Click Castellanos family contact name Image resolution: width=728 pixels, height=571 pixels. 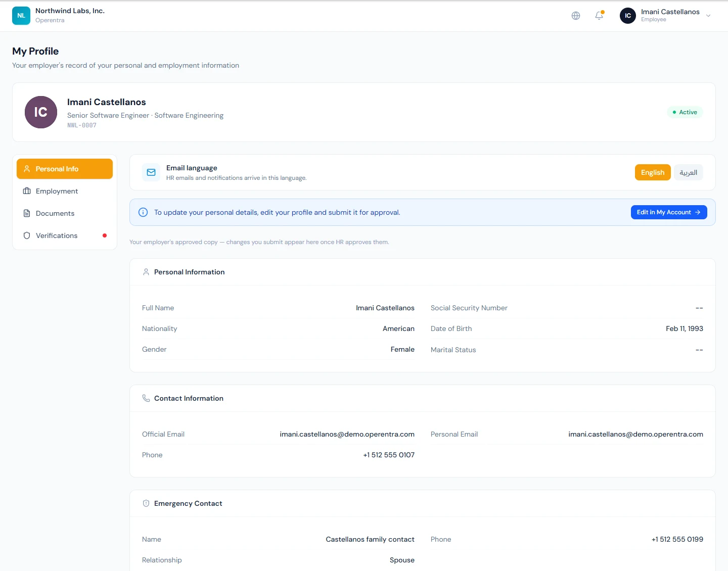[x=370, y=539]
